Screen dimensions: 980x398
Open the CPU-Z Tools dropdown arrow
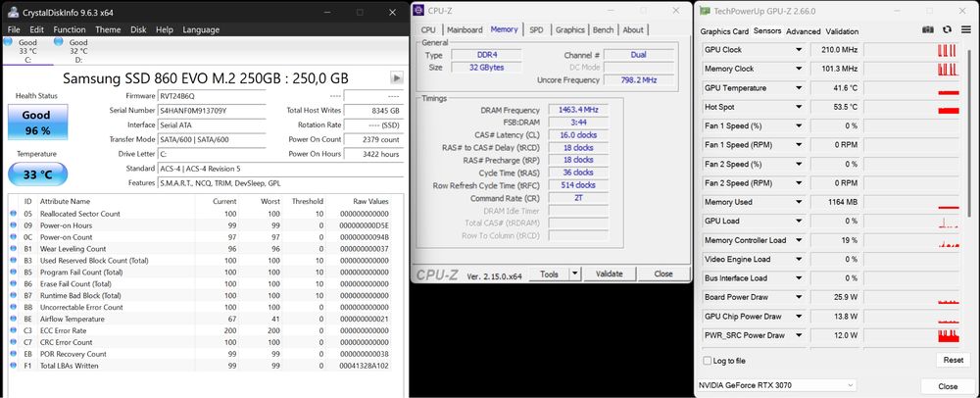[x=575, y=274]
